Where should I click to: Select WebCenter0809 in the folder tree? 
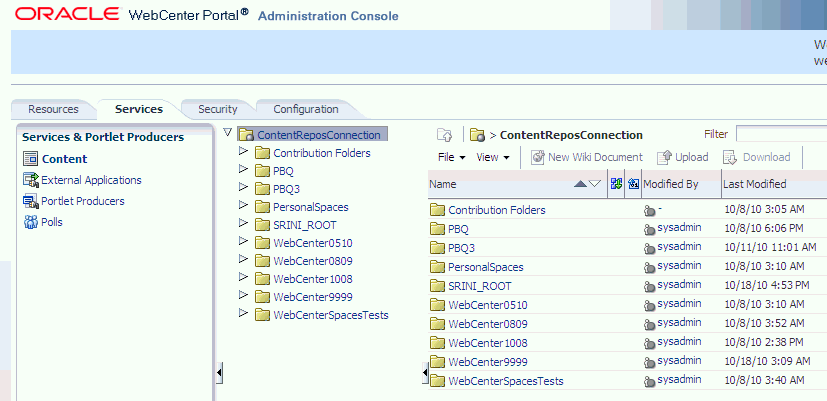[x=312, y=261]
